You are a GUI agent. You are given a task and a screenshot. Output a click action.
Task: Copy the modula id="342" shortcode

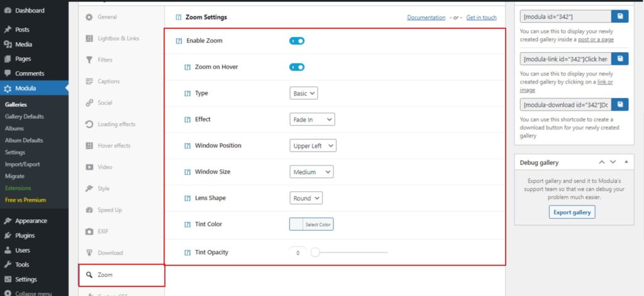click(620, 17)
